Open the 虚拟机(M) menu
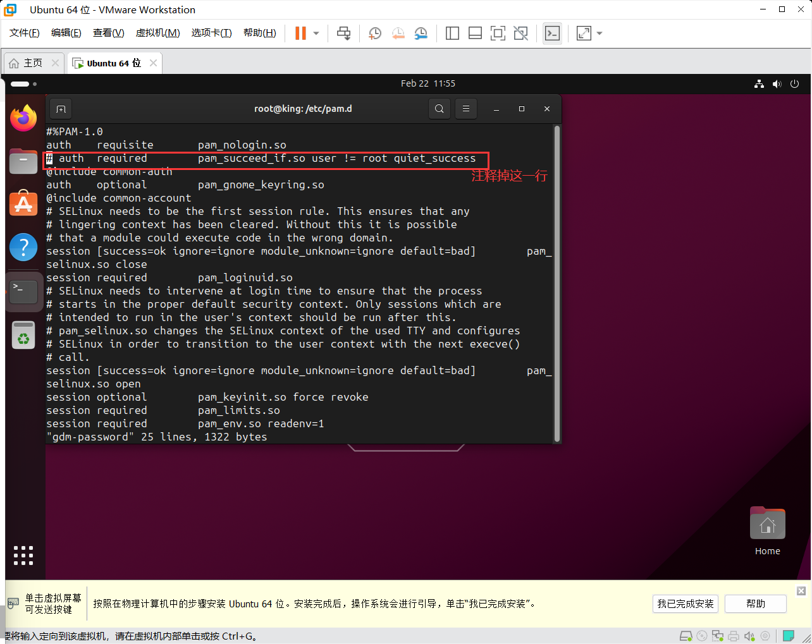 [158, 33]
